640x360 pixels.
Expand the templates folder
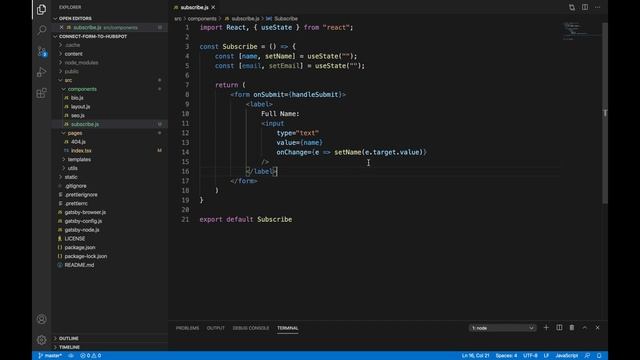click(x=79, y=160)
